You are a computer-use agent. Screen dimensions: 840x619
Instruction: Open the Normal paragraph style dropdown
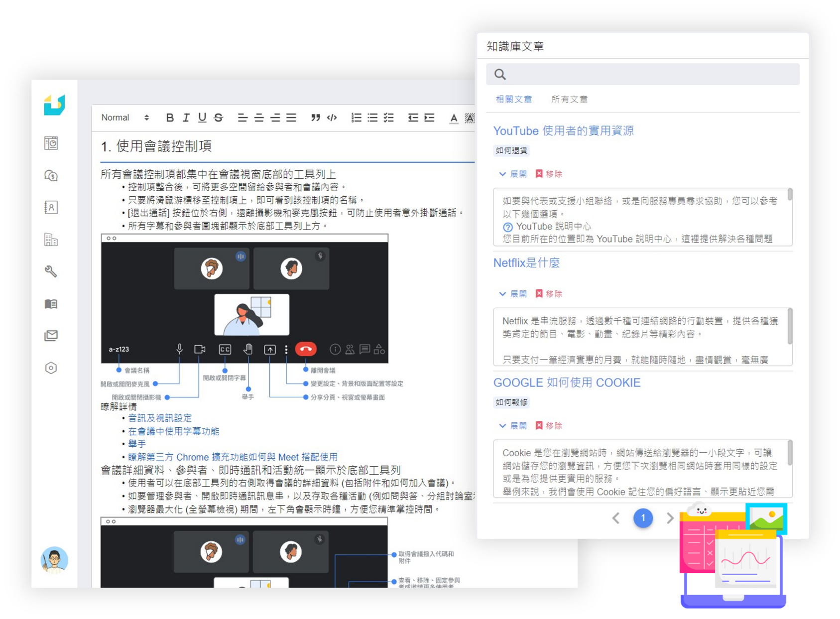pos(125,118)
